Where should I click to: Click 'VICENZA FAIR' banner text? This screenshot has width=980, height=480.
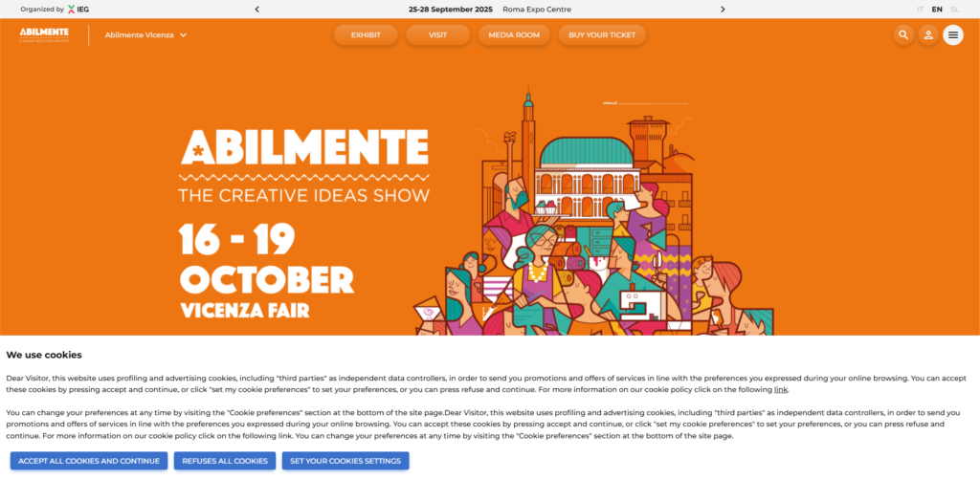click(245, 310)
